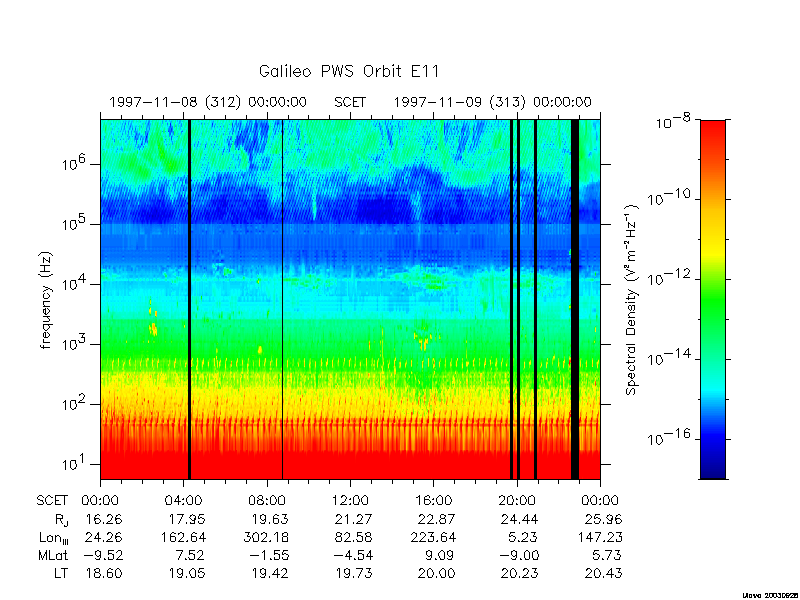
Task: Click the 12:00 SCET time label
Action: [350, 501]
